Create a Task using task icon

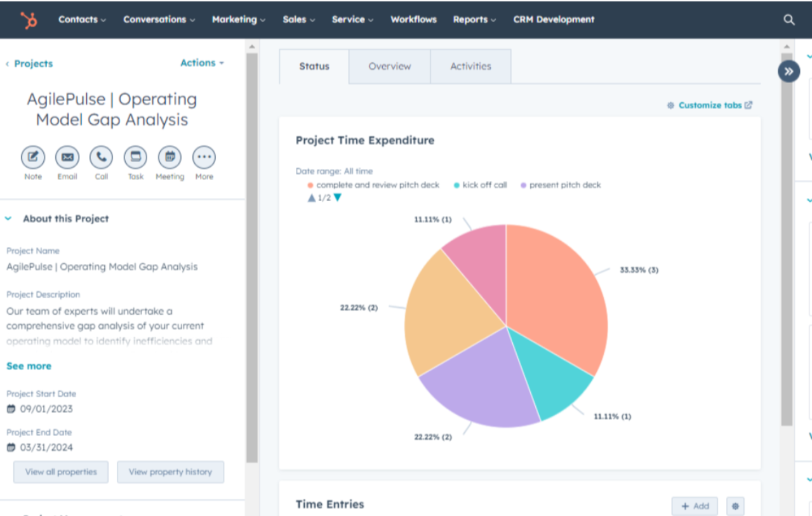[x=135, y=157]
